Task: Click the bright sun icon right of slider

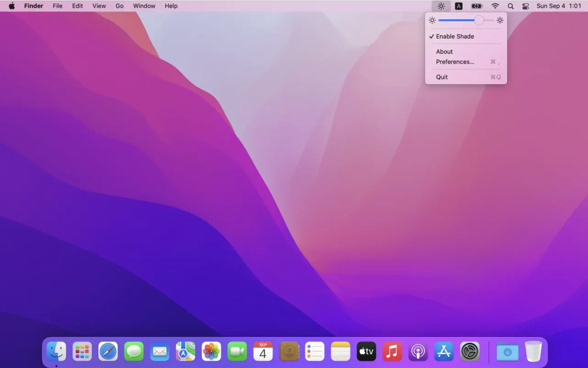Action: click(500, 20)
